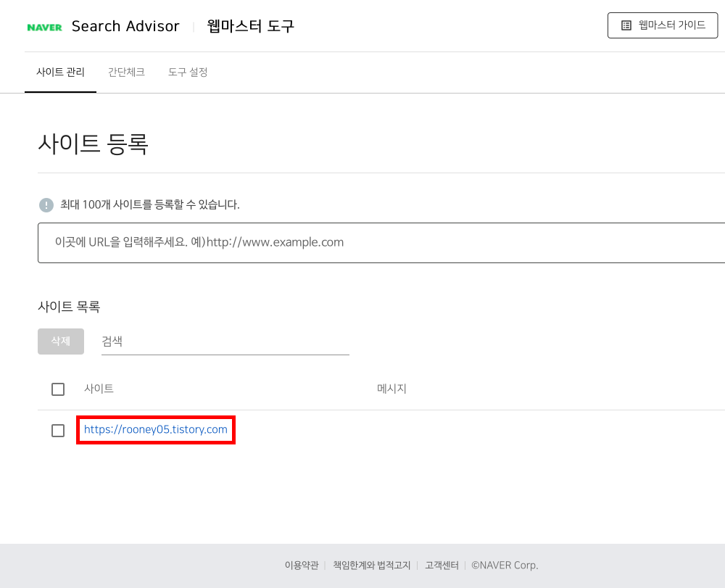The height and width of the screenshot is (588, 725).
Task: Check the rooney05.tistory.com row checkbox
Action: click(x=58, y=431)
